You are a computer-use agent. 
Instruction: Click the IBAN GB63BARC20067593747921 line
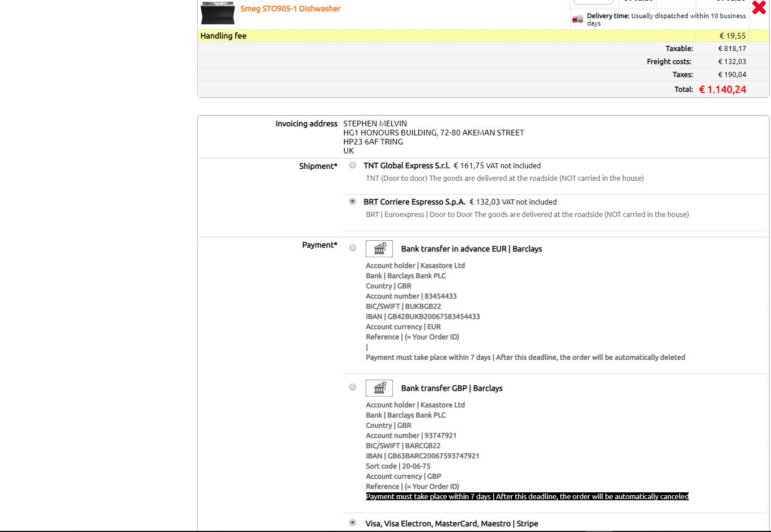pos(422,456)
